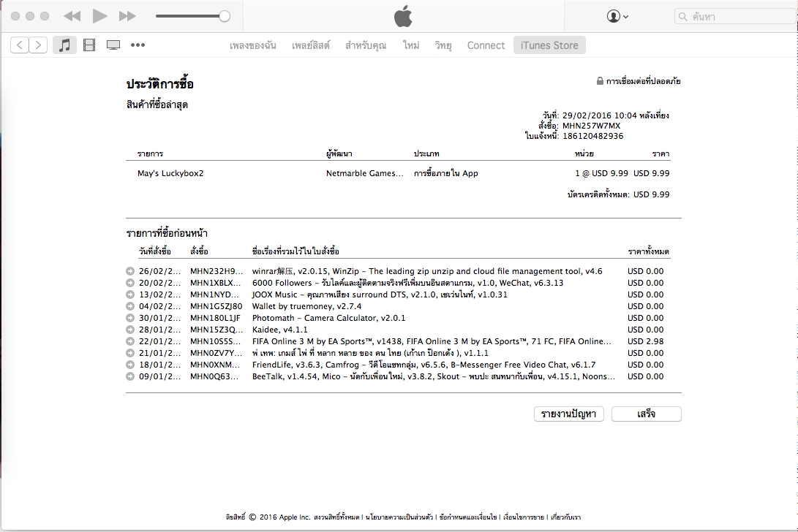Image resolution: width=798 pixels, height=532 pixels.
Task: Click the รายงานปัญหา button
Action: click(x=568, y=414)
